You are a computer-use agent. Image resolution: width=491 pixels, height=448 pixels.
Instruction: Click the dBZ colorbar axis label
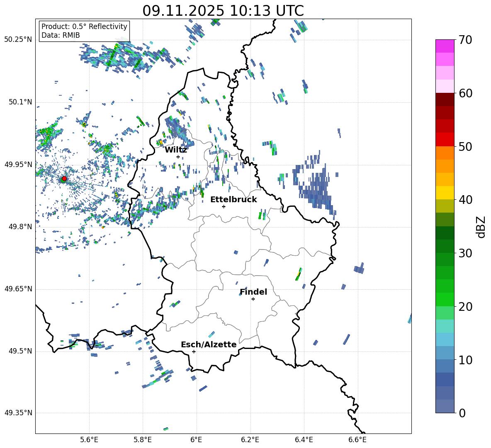pyautogui.click(x=481, y=227)
